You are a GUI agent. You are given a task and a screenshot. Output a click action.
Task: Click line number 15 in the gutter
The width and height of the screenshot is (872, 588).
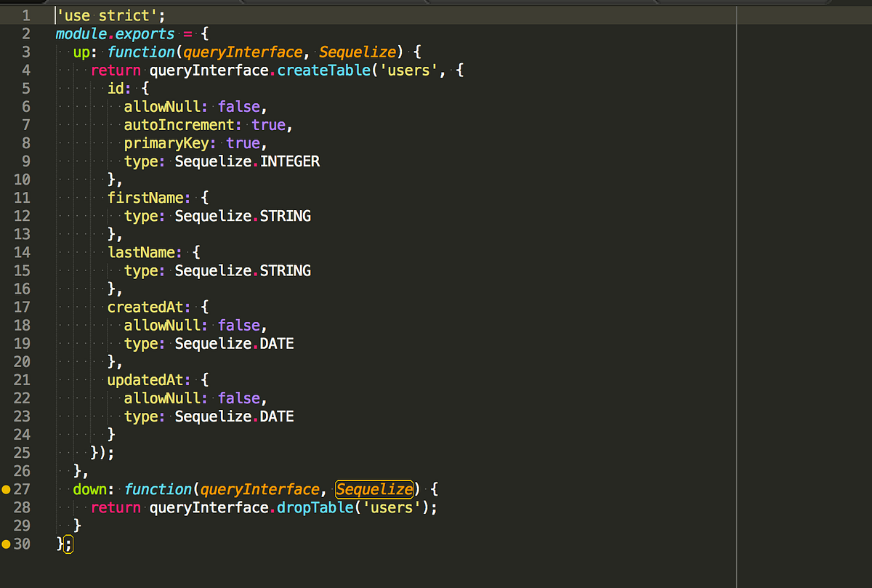point(22,270)
